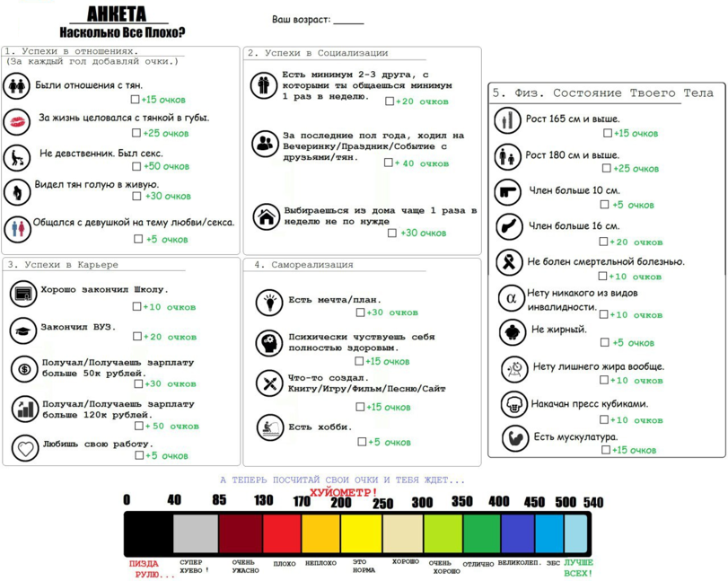Click the two friends icon in Социализация

click(x=264, y=85)
